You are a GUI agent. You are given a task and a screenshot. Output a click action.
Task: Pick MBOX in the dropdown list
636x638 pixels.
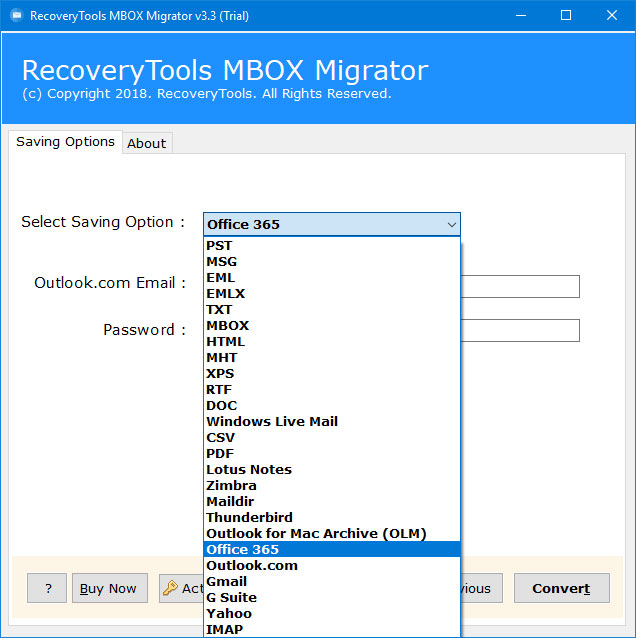click(x=332, y=326)
